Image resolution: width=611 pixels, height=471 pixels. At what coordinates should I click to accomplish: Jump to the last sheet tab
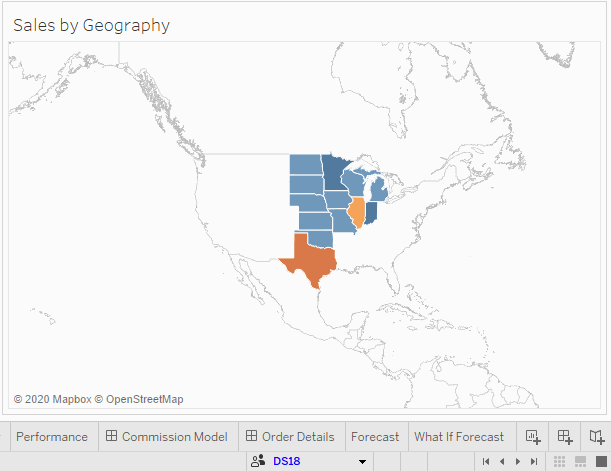point(534,461)
